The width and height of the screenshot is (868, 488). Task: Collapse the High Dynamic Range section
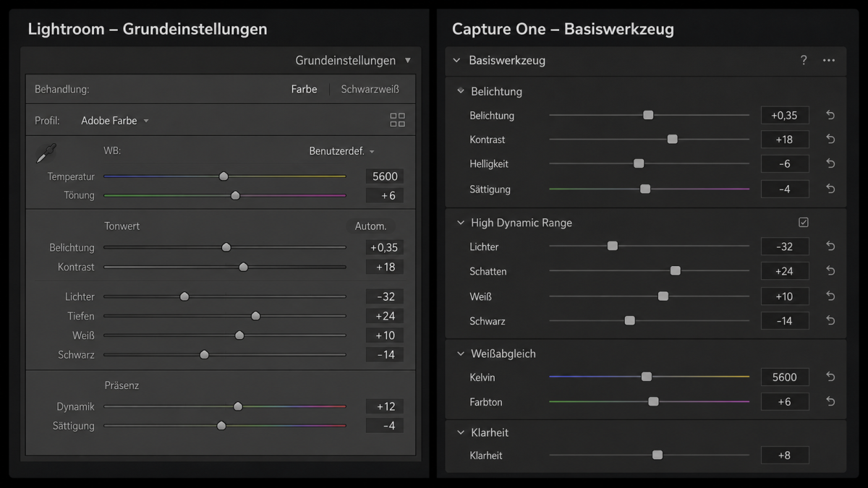461,223
